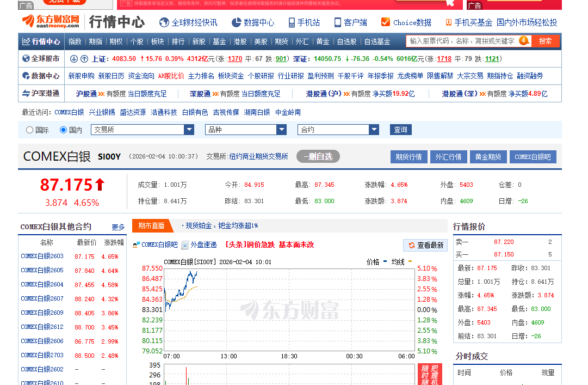This screenshot has width=588, height=385.
Task: Select 黄金 in navigation bar
Action: tap(323, 41)
